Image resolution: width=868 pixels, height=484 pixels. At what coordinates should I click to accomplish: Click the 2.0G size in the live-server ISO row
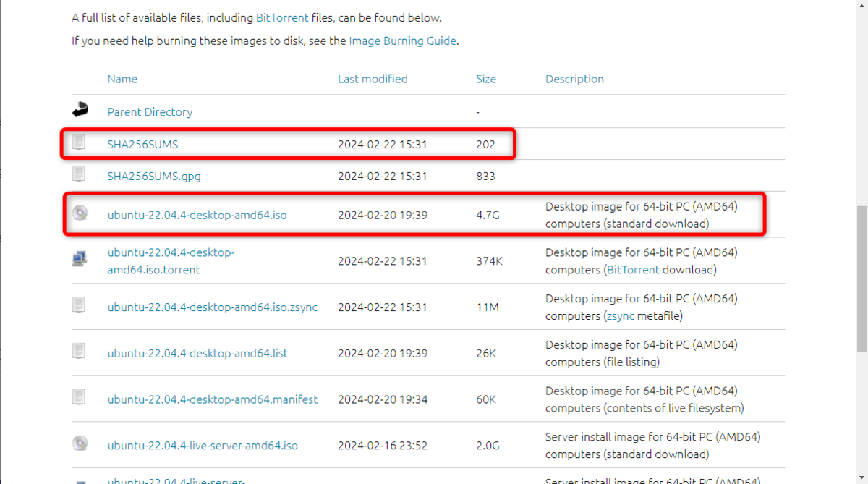[x=488, y=446]
